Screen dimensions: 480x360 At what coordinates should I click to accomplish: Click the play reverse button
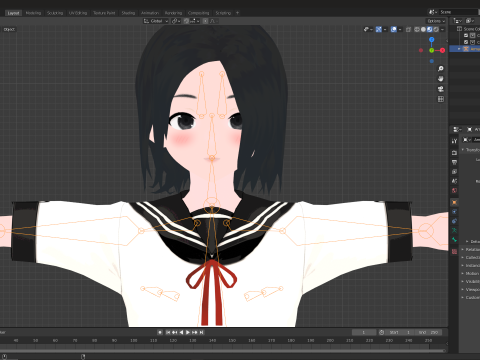coord(181,332)
